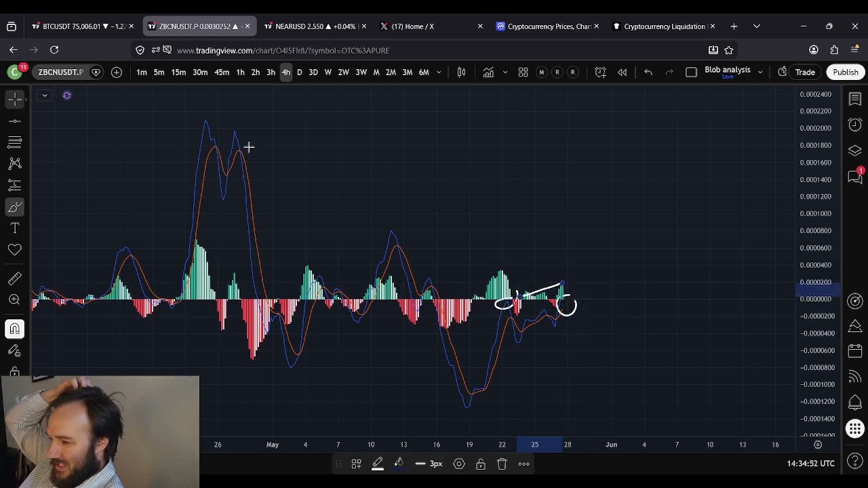Change the brush background fill color
The width and height of the screenshot is (868, 488).
pyautogui.click(x=399, y=464)
